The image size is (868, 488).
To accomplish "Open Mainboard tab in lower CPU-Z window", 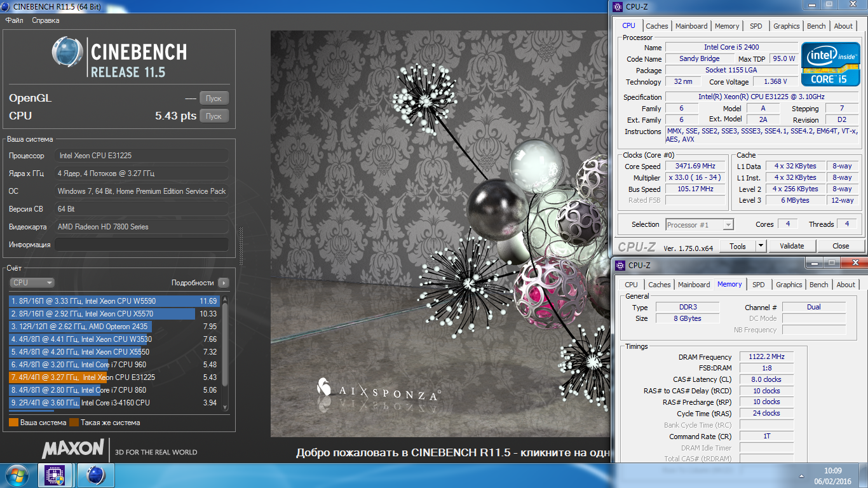I will point(694,285).
